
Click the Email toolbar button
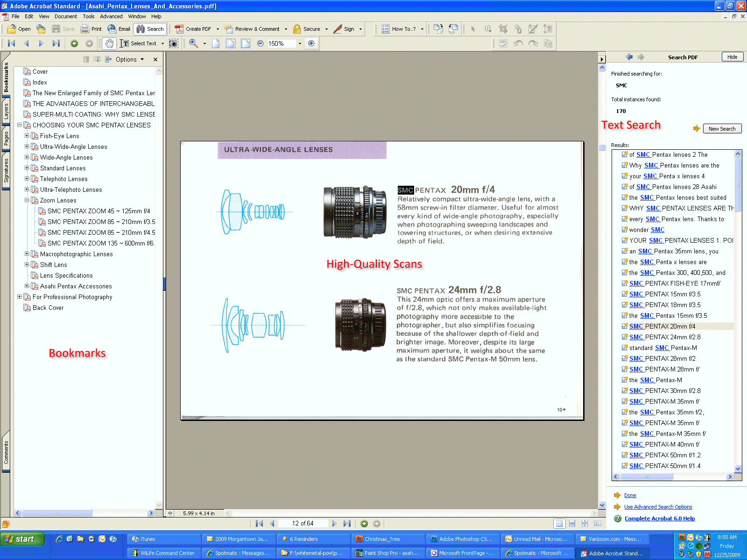119,29
